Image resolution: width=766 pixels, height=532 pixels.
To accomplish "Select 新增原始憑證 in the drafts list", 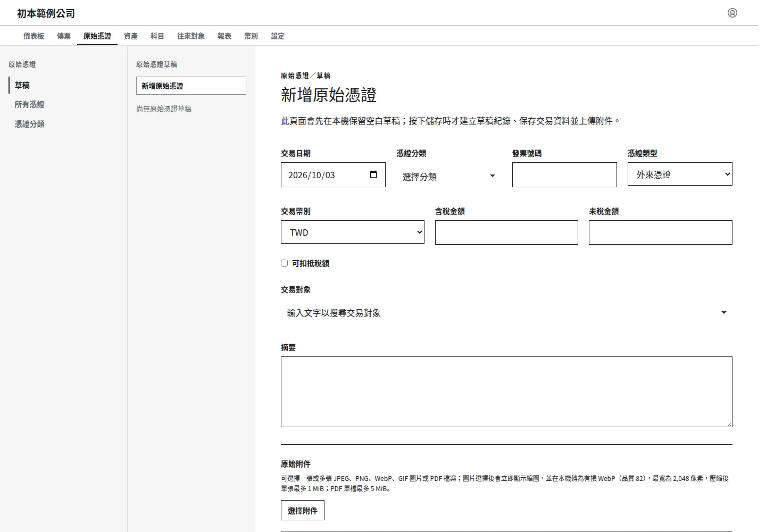I will 191,86.
